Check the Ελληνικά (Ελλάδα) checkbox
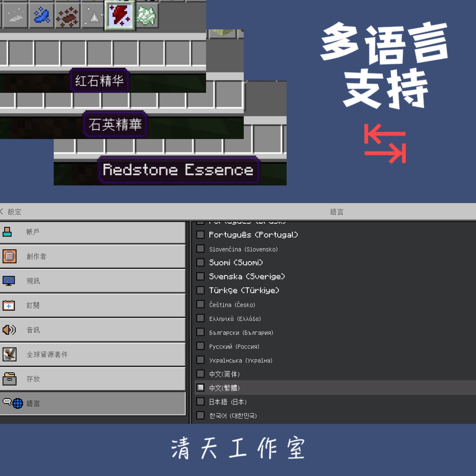Screen dimensions: 476x476 pyautogui.click(x=200, y=318)
